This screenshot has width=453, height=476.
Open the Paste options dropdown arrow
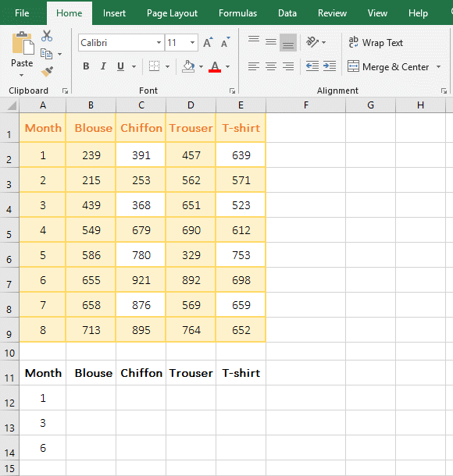[22, 75]
